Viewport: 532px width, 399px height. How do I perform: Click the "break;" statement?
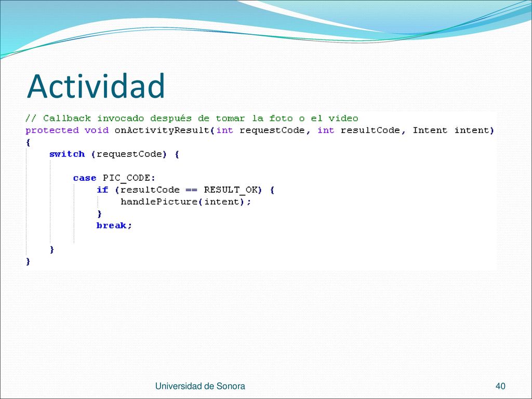click(114, 225)
